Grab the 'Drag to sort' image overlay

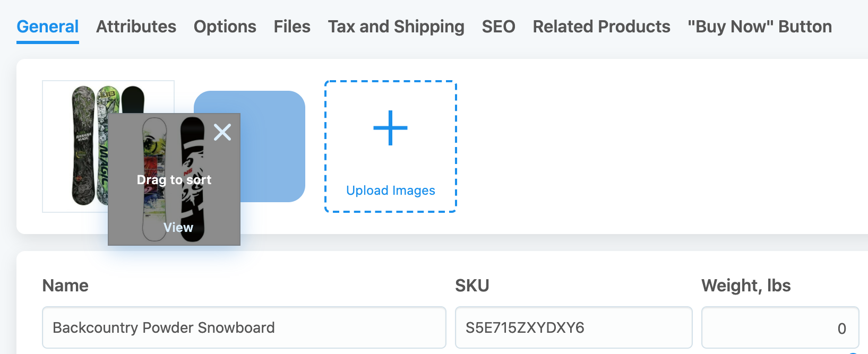174,180
